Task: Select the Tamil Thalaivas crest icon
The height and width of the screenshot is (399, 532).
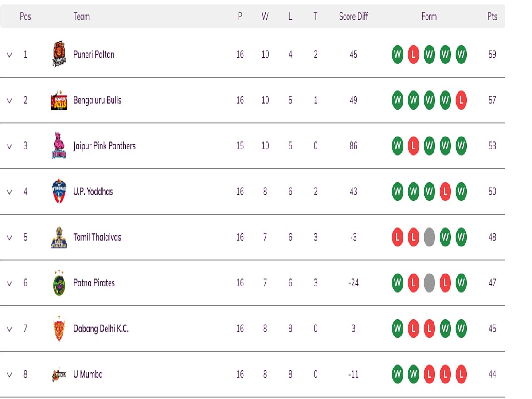Action: click(59, 237)
